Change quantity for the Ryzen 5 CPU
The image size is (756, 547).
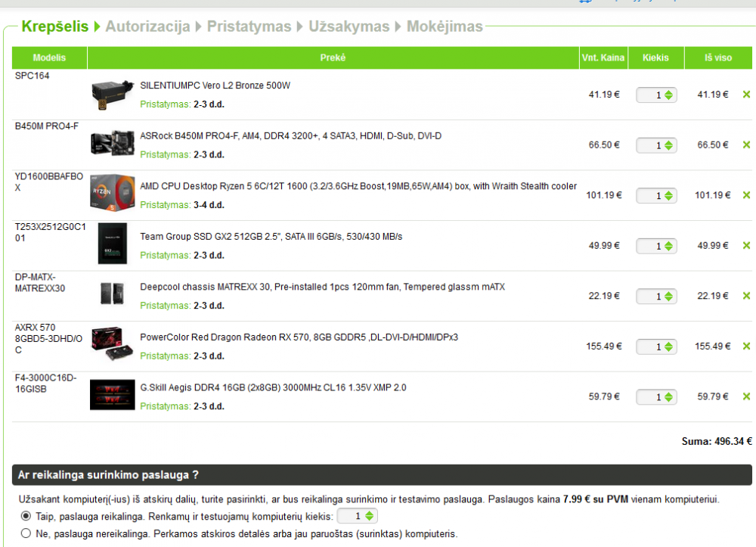point(656,195)
